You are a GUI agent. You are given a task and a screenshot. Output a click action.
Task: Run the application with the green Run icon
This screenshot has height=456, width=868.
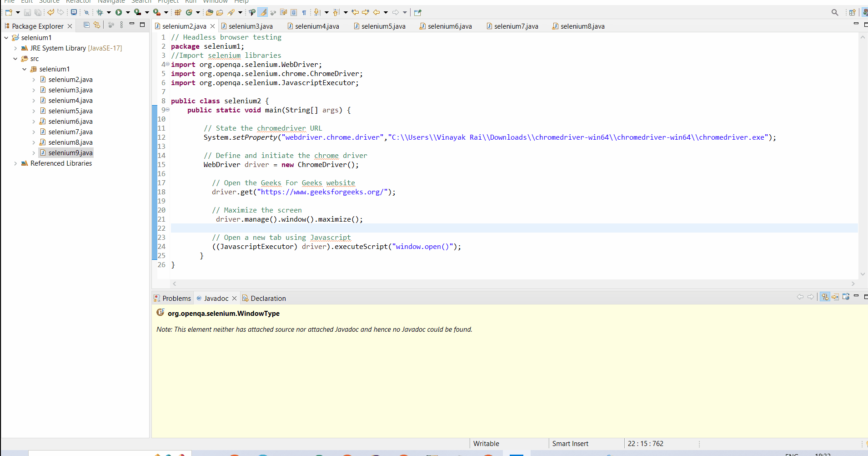click(x=120, y=12)
